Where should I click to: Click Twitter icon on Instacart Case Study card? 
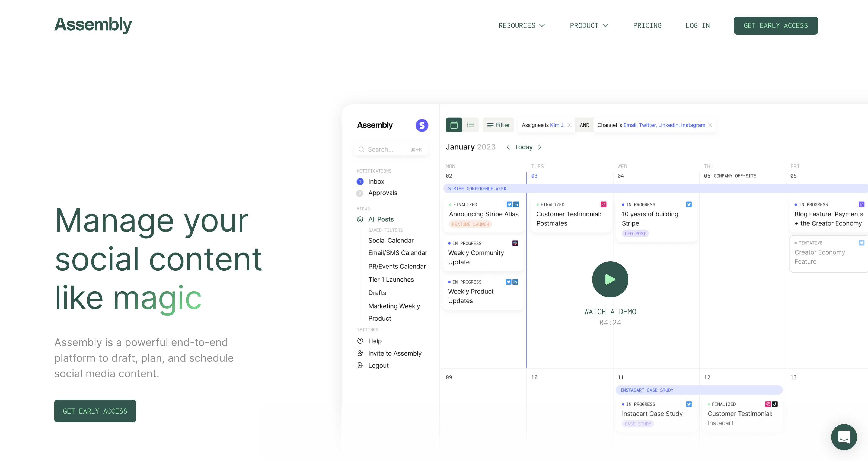click(x=689, y=404)
